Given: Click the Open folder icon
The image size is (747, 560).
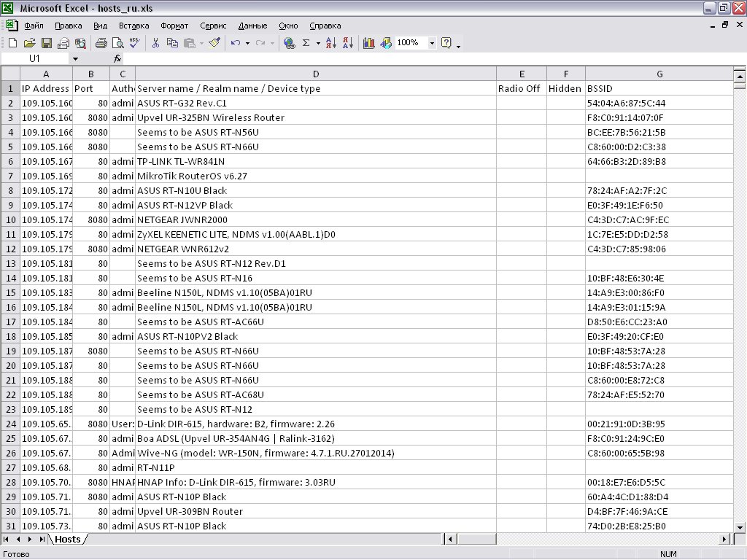Looking at the screenshot, I should pyautogui.click(x=29, y=43).
